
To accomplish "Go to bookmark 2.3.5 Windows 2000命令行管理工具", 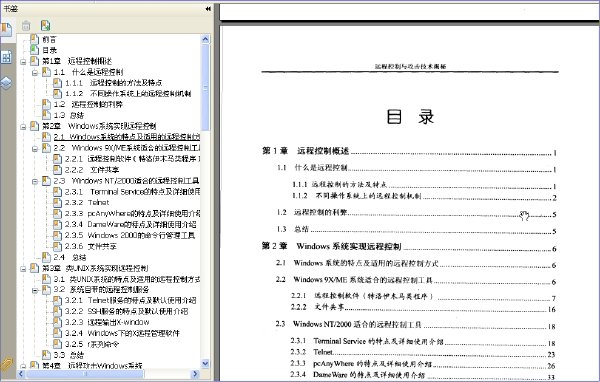I will pyautogui.click(x=130, y=235).
